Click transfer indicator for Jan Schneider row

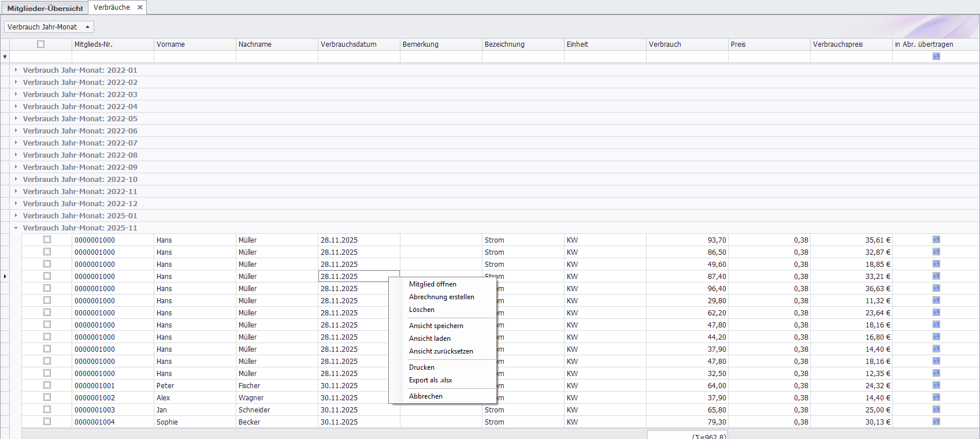click(x=936, y=410)
